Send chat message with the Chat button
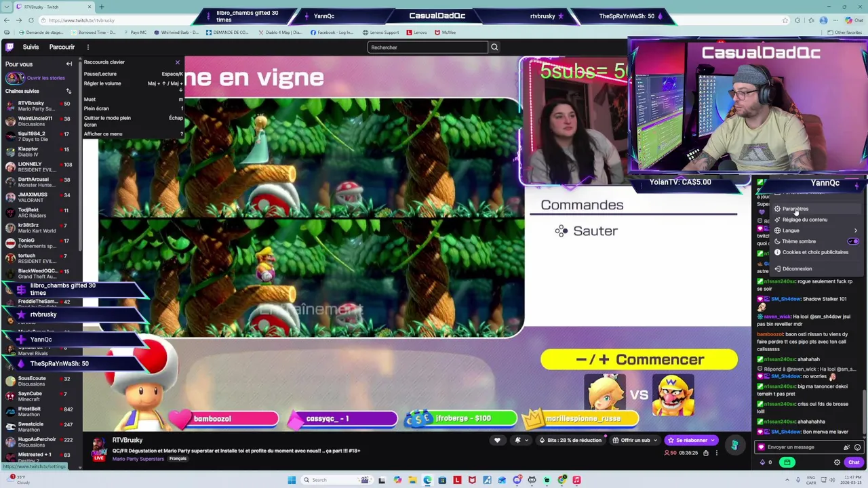This screenshot has width=868, height=488. 854,462
